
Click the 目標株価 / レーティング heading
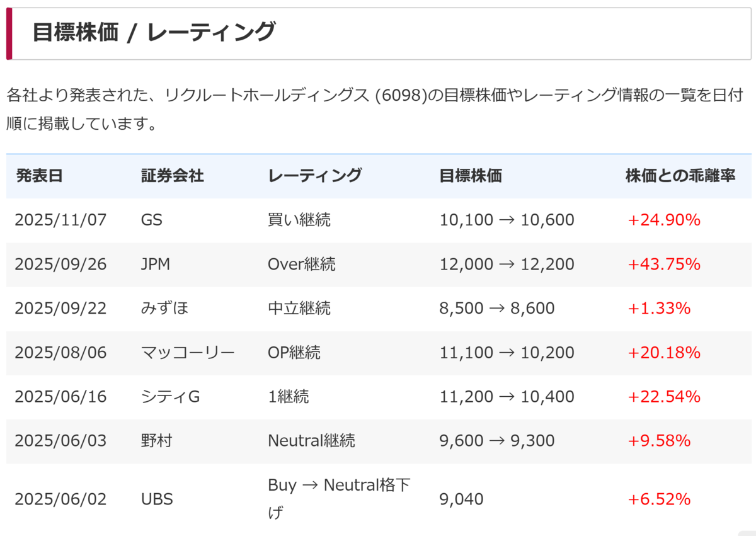point(154,31)
